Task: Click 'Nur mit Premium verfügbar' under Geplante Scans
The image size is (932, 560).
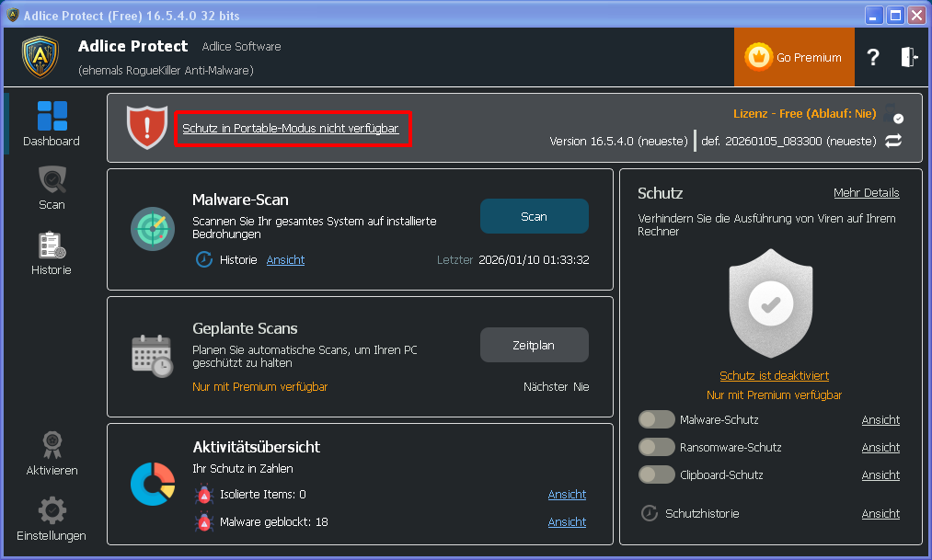Action: coord(259,386)
